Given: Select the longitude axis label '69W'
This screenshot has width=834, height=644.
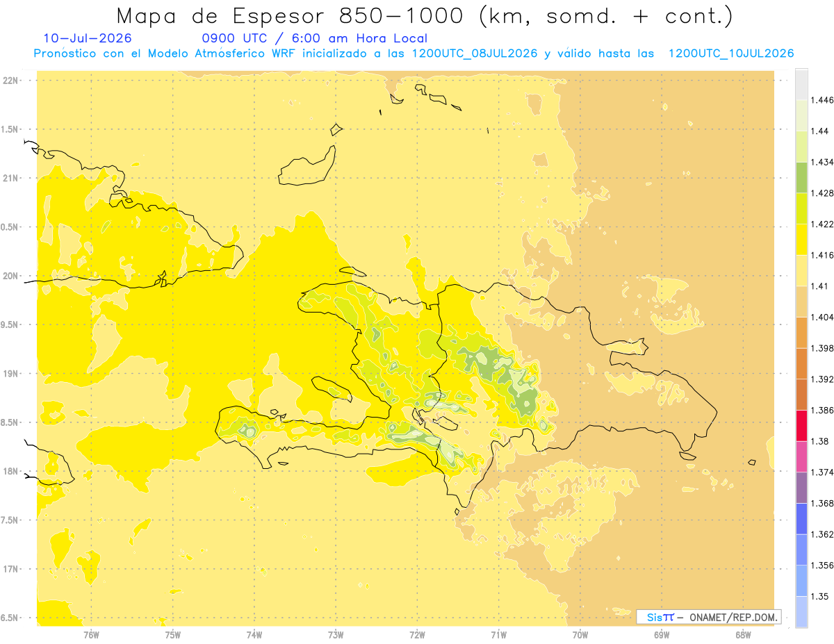Looking at the screenshot, I should coord(662,635).
